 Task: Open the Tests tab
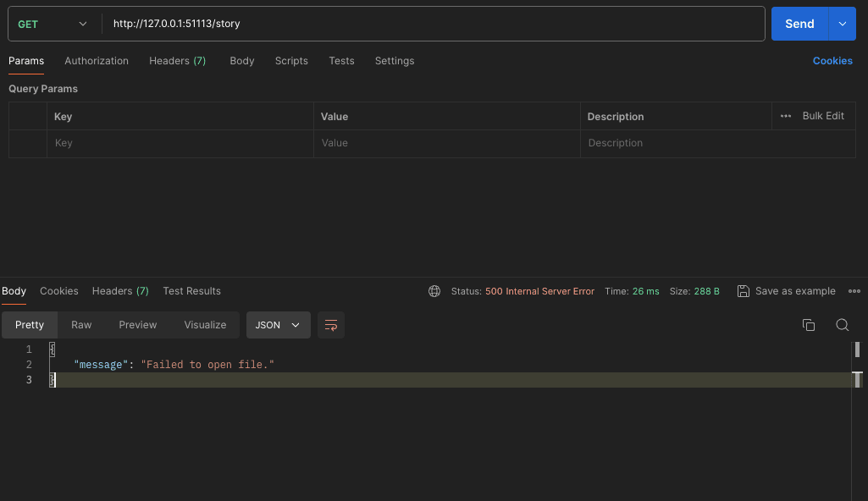tap(341, 61)
